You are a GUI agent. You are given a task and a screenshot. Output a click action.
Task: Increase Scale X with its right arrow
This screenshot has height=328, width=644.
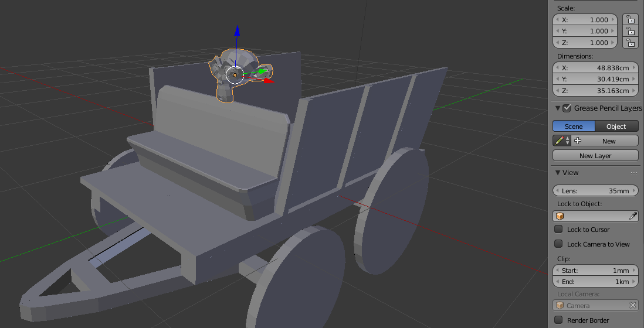coord(613,20)
